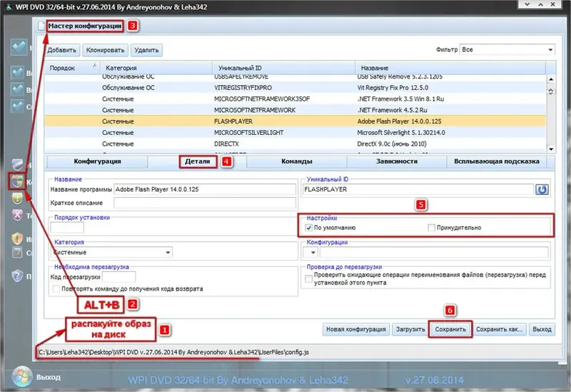Screen dimensions: 571x392
Task: Click the Windows orb Выход icon
Action: [x=22, y=376]
